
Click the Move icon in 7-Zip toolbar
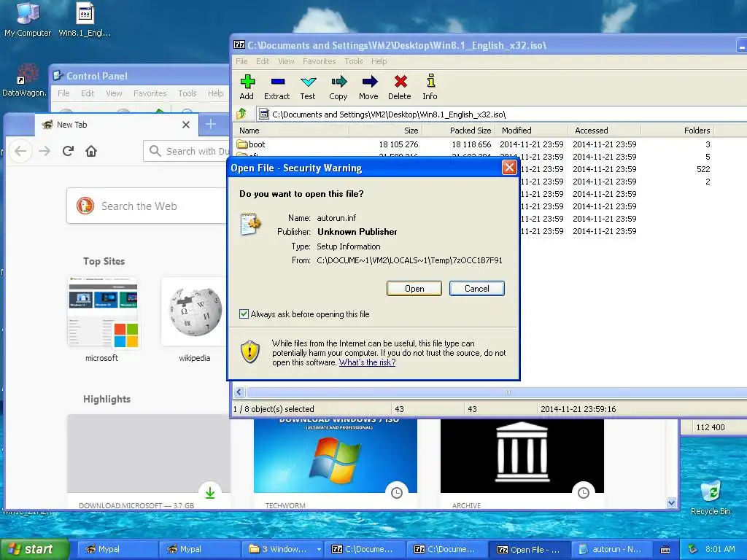[368, 82]
